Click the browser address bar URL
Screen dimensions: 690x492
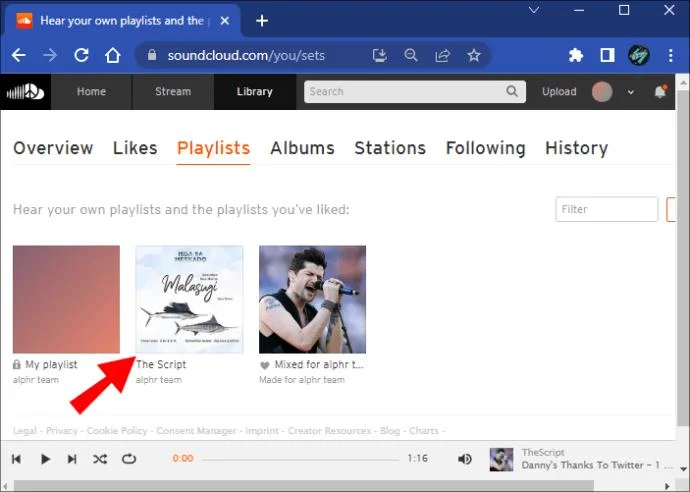click(x=246, y=55)
